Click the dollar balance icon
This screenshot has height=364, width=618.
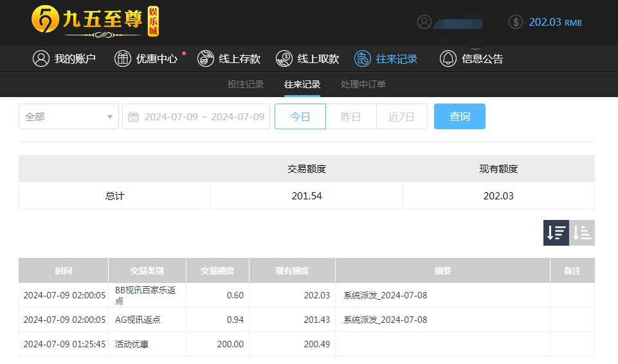516,22
